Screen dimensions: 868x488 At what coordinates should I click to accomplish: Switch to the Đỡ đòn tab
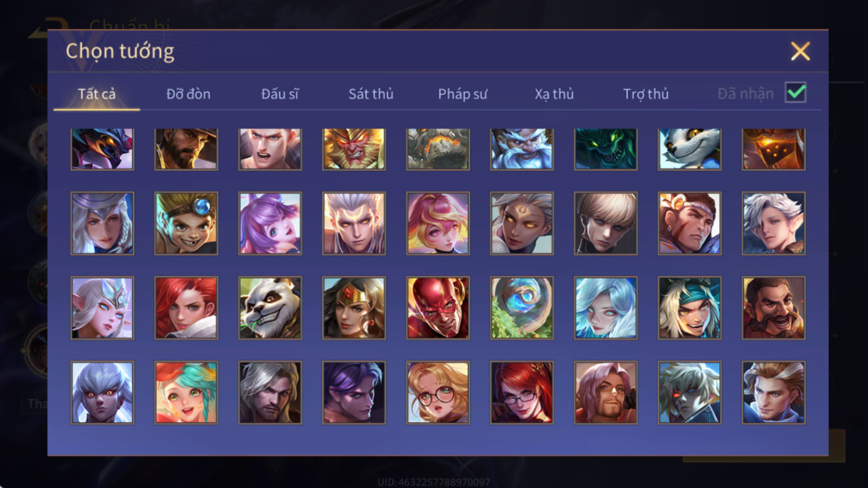click(x=188, y=94)
